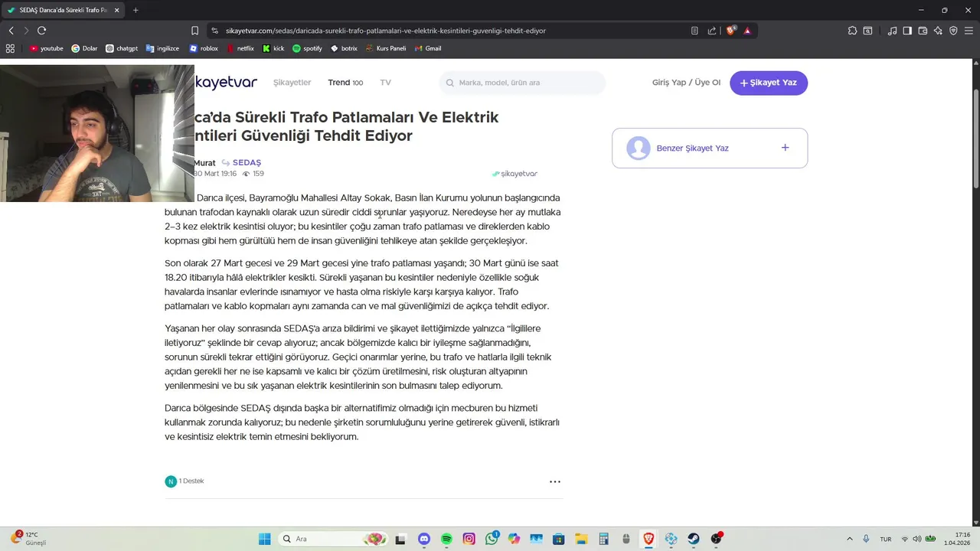This screenshot has width=980, height=551.
Task: Open the netflix bookmark
Action: click(240, 48)
